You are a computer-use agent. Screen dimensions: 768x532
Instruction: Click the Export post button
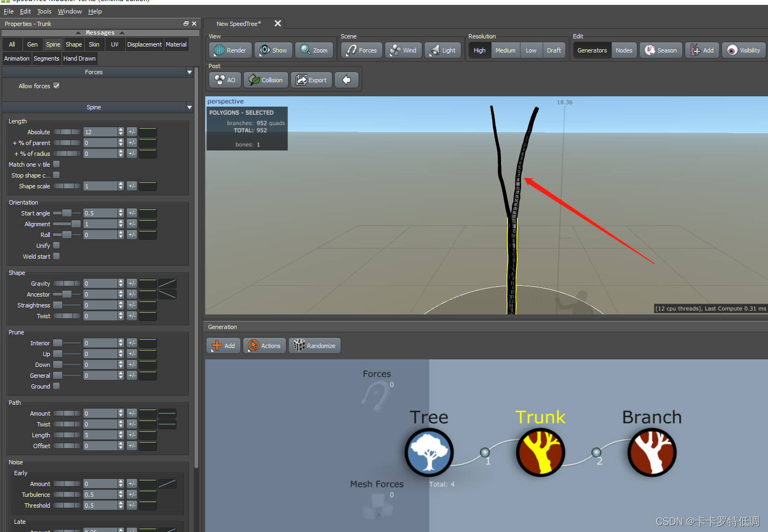point(311,80)
